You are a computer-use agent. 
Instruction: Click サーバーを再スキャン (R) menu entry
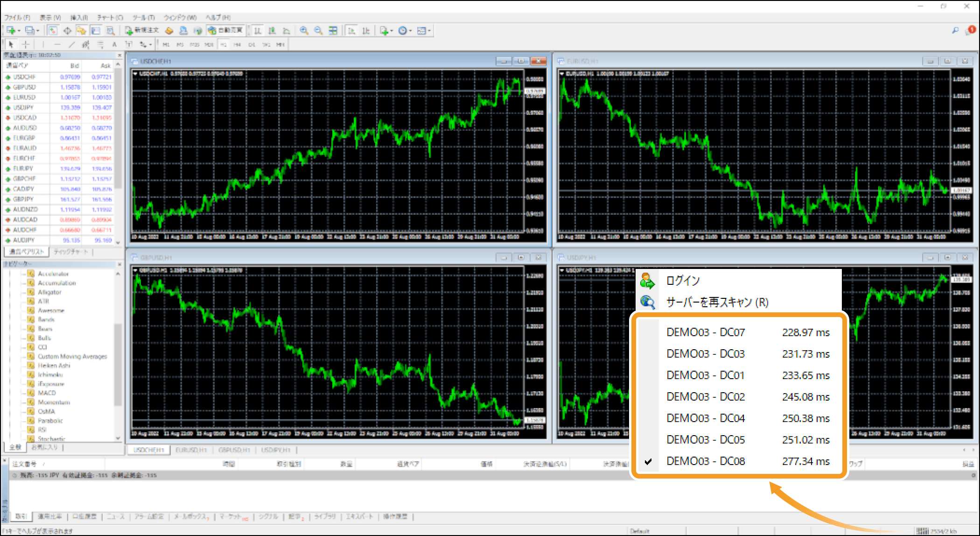(x=717, y=302)
